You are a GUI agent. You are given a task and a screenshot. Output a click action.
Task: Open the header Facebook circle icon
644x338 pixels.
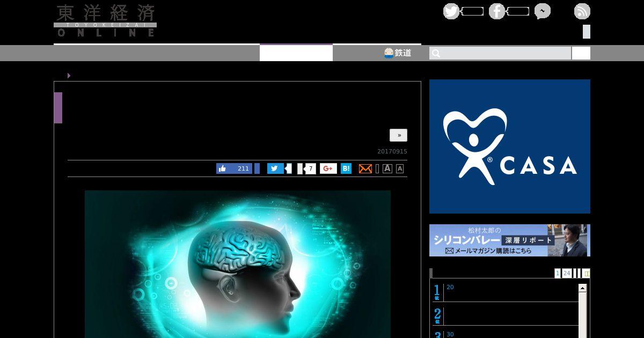[497, 11]
